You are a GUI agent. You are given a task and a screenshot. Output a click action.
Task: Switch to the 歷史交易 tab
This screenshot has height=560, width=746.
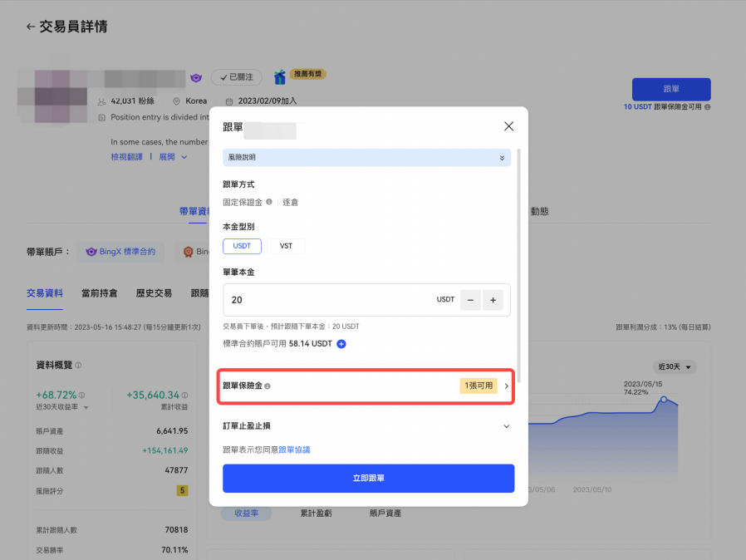tap(154, 293)
